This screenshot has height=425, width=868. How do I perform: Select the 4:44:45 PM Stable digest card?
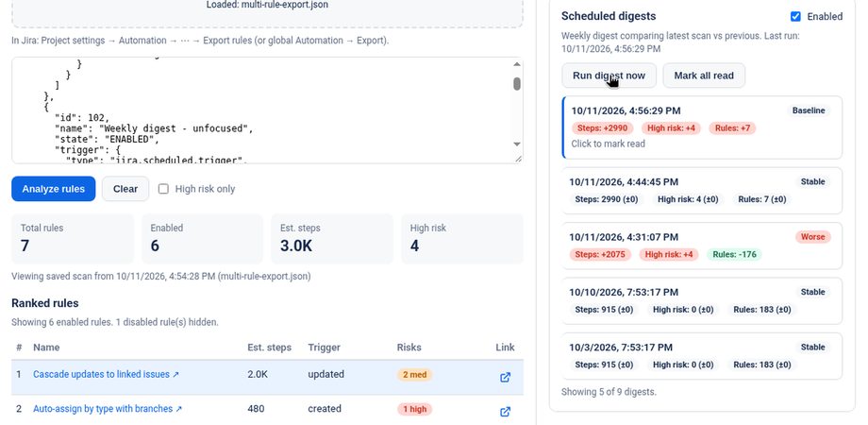pyautogui.click(x=702, y=191)
